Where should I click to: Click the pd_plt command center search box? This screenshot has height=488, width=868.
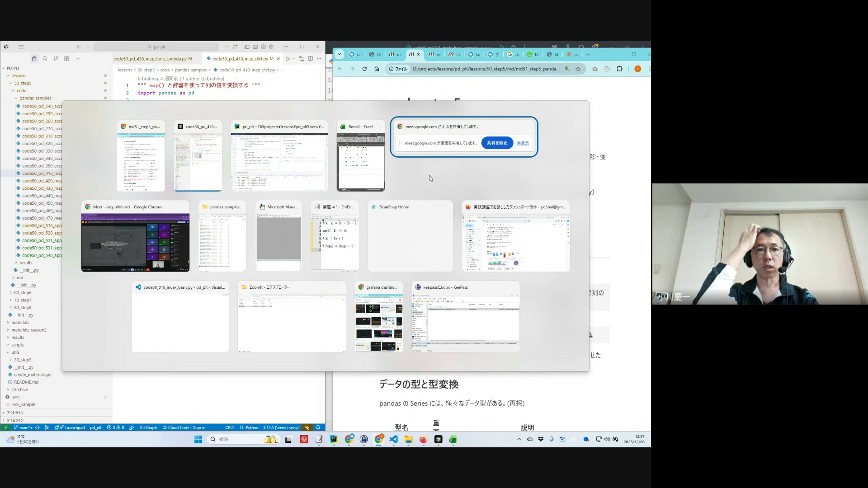click(x=156, y=47)
